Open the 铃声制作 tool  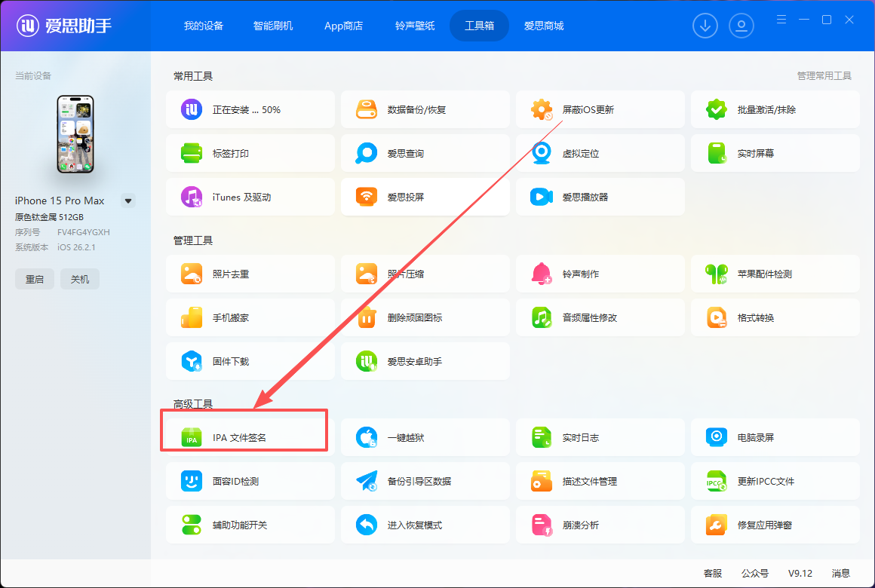pyautogui.click(x=600, y=274)
